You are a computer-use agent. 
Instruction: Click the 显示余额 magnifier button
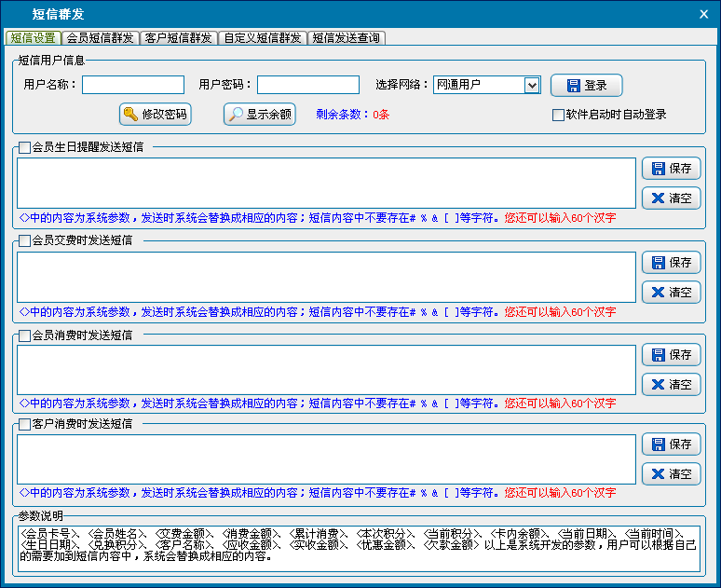coord(260,115)
